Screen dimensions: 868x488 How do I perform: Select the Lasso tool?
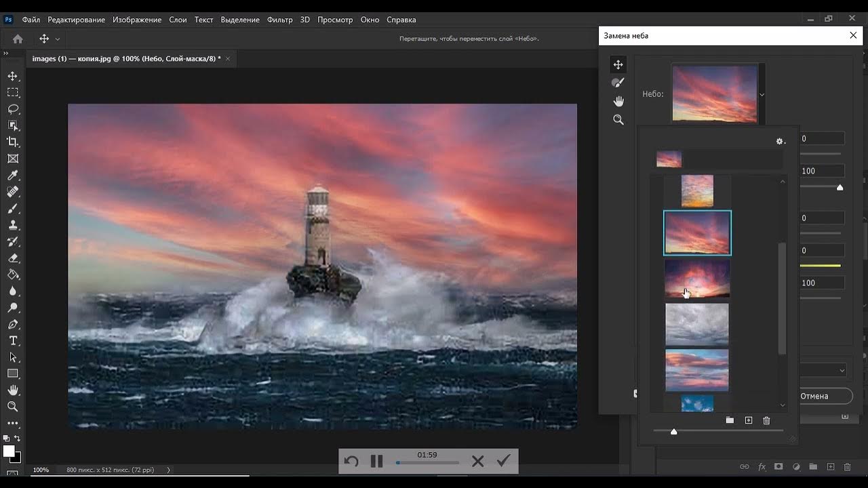point(12,109)
